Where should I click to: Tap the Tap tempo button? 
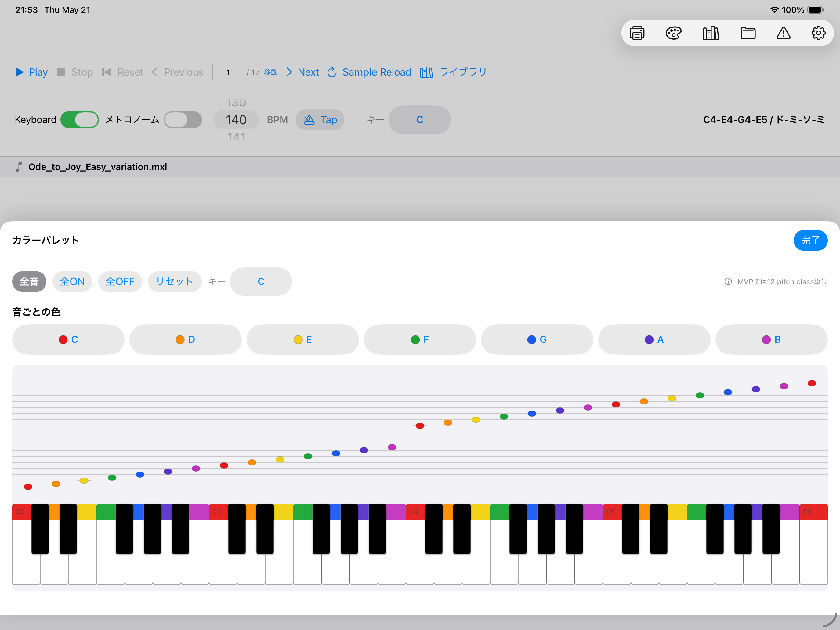320,120
